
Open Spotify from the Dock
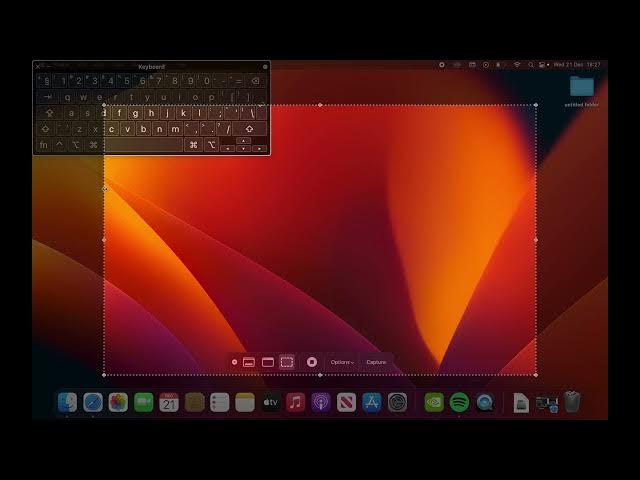(x=460, y=402)
